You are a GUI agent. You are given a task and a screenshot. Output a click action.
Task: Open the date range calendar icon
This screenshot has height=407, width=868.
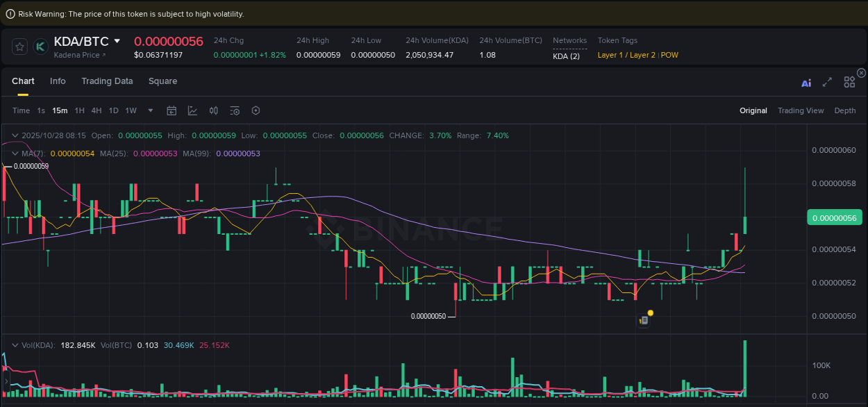coord(172,110)
